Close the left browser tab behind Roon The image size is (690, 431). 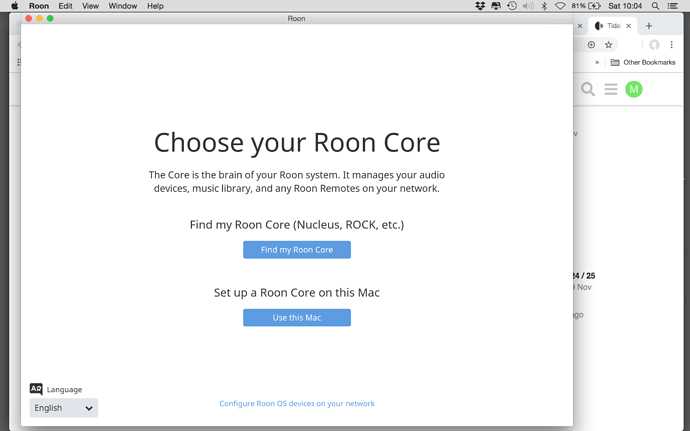click(580, 26)
